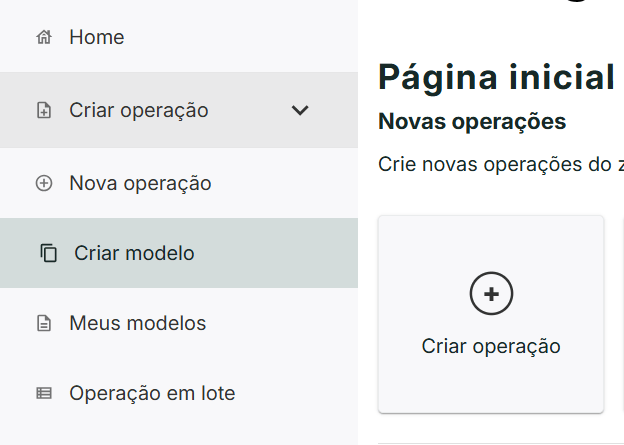Click the Home house icon
Viewport: 624px width, 445px height.
[x=43, y=38]
